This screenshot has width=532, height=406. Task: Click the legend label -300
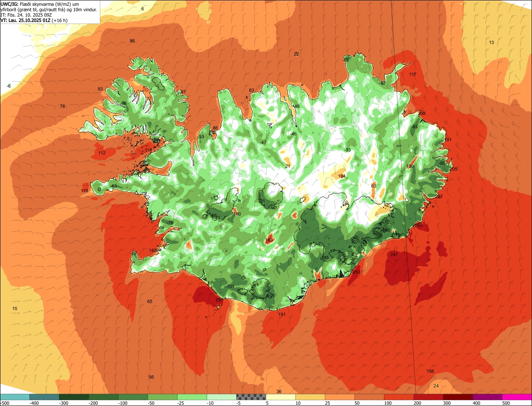point(64,403)
